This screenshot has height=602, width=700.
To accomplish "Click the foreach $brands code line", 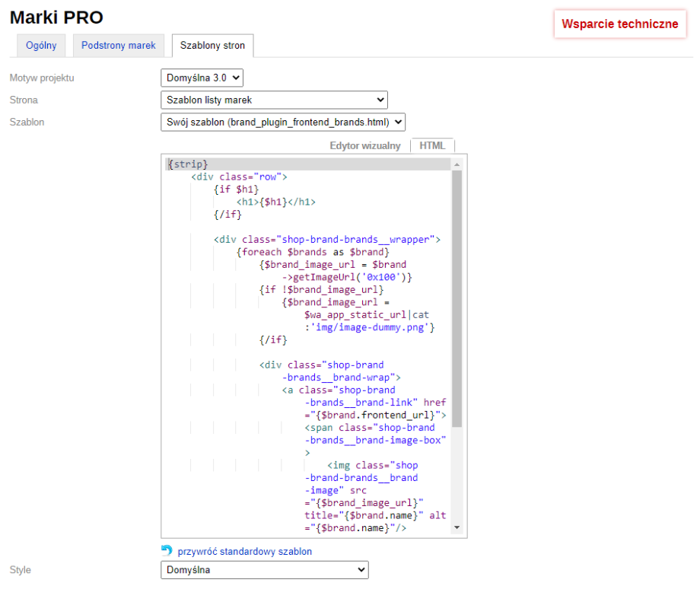I will coord(313,252).
